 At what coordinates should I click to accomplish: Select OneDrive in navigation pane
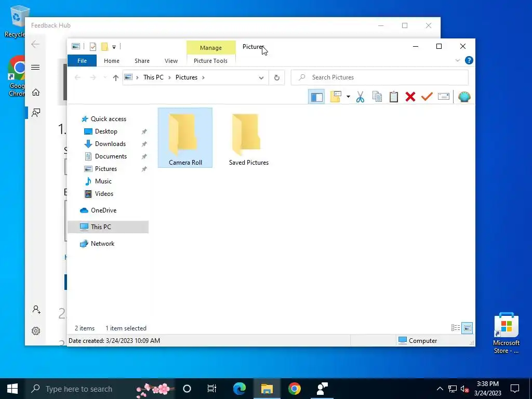tap(103, 210)
